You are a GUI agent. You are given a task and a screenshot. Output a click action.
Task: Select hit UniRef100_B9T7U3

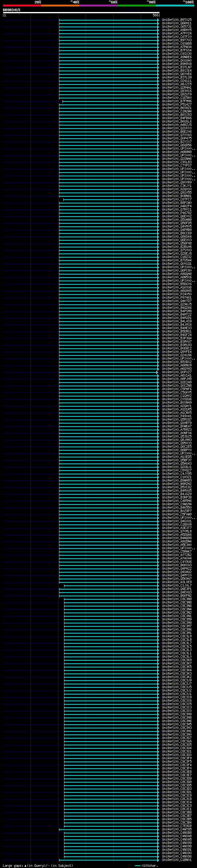176,40
